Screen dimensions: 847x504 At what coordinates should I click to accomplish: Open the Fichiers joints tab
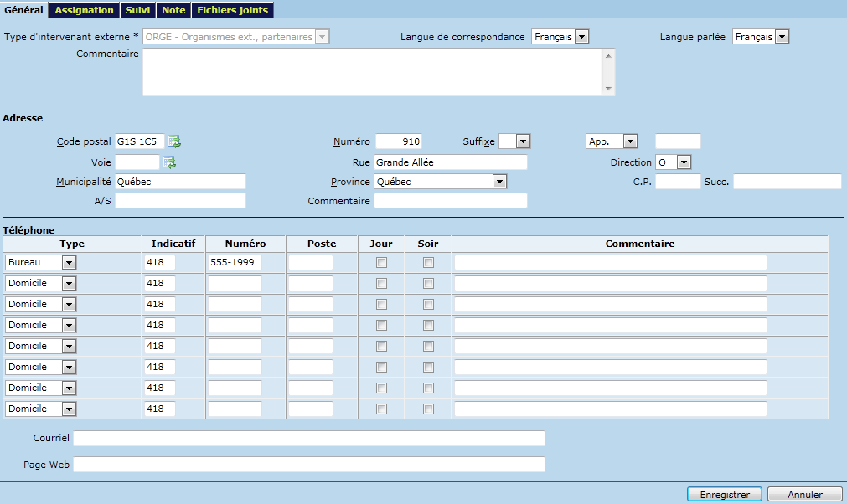(x=233, y=10)
